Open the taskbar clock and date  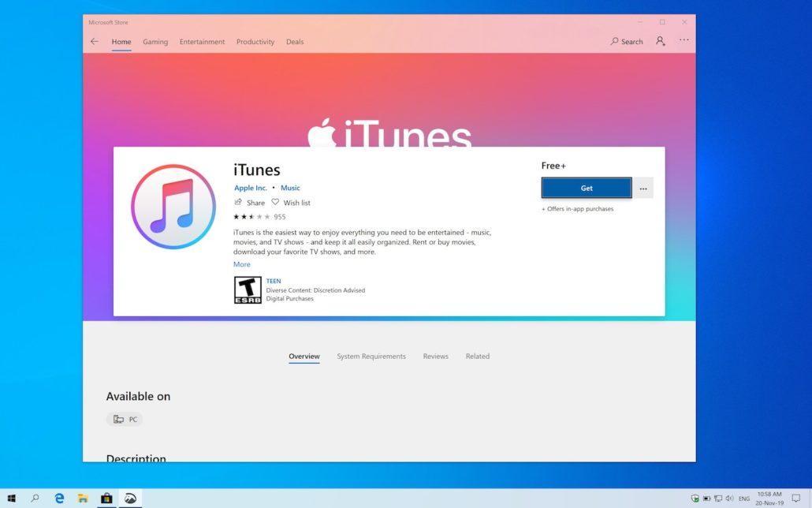pyautogui.click(x=769, y=499)
